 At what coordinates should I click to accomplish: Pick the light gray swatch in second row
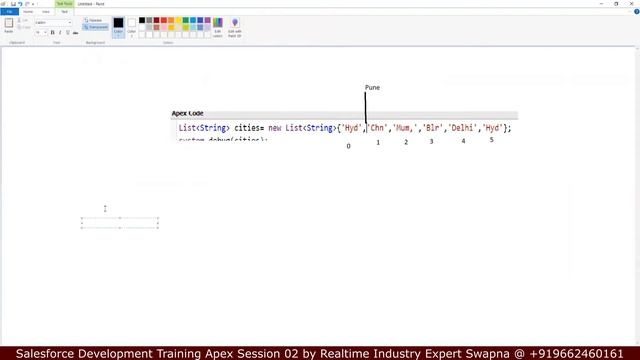(149, 27)
